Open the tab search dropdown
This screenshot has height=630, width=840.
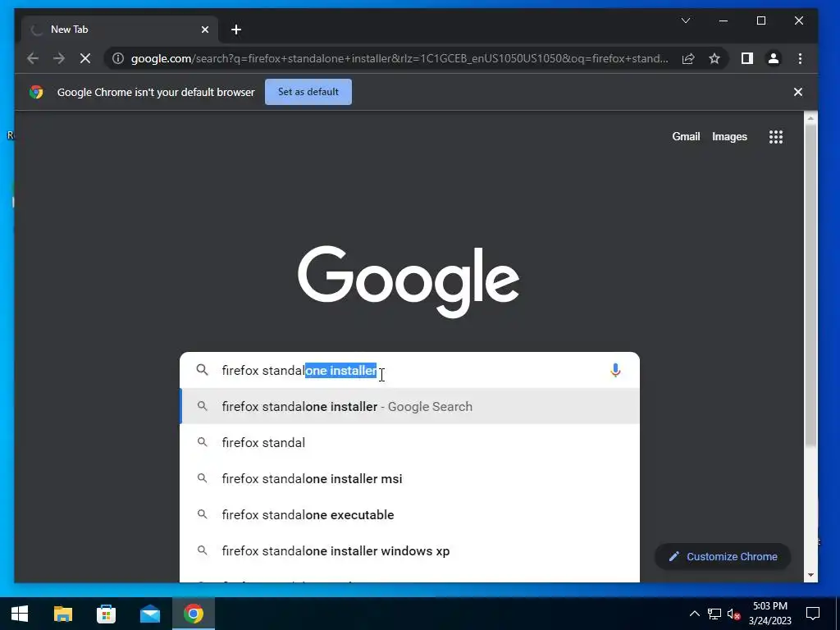click(685, 21)
